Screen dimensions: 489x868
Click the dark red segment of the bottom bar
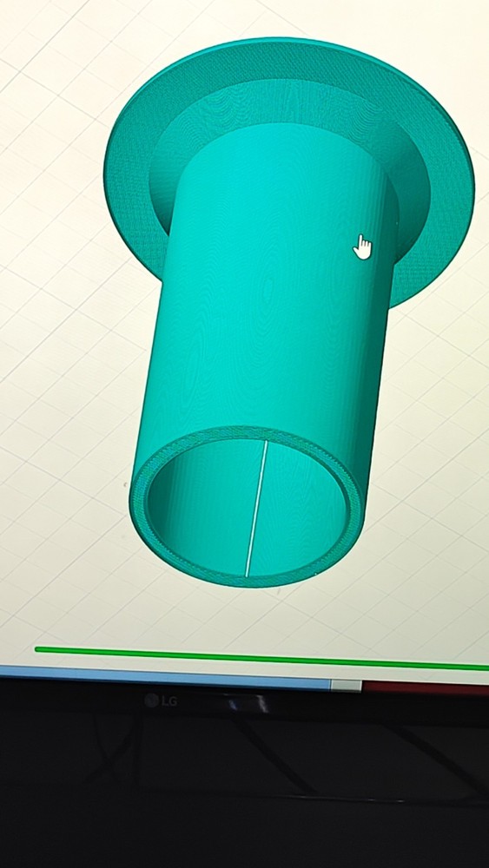426,688
